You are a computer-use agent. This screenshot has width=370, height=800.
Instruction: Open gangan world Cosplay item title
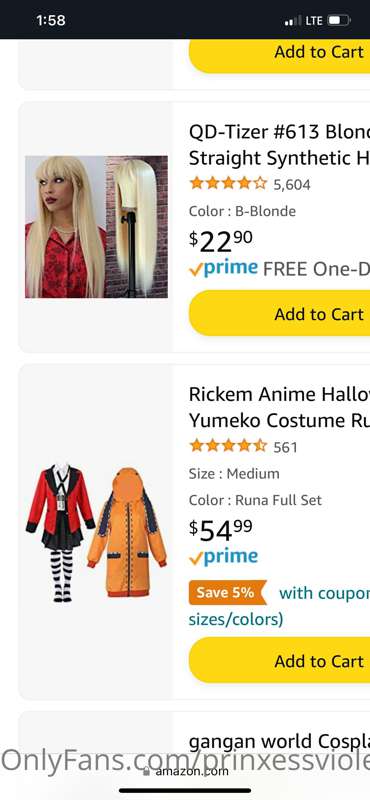coord(279,741)
